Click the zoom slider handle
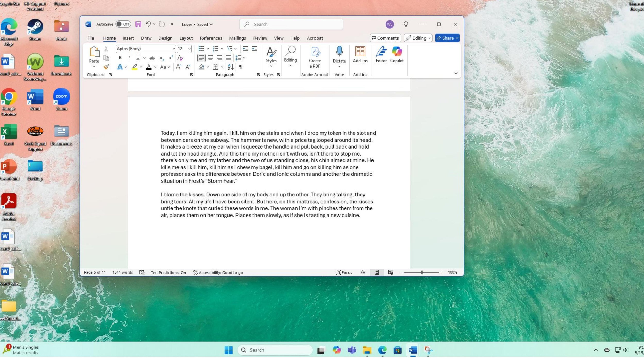Image resolution: width=644 pixels, height=362 pixels. [422, 272]
